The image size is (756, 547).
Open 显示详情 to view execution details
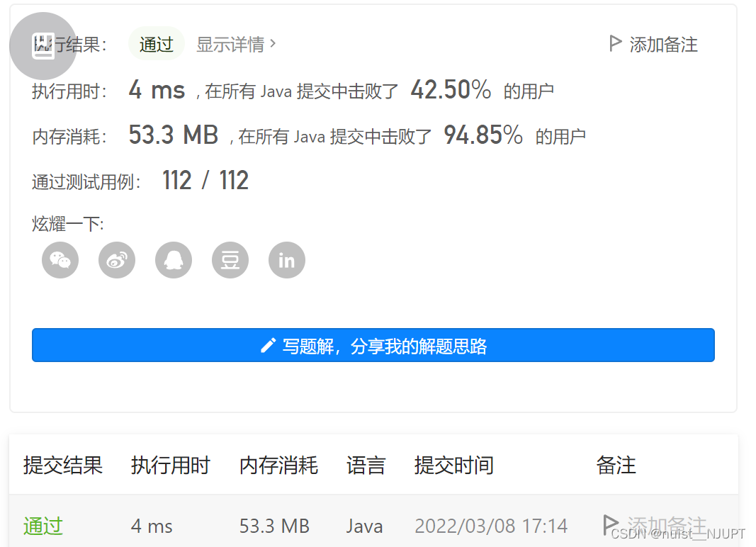point(230,44)
